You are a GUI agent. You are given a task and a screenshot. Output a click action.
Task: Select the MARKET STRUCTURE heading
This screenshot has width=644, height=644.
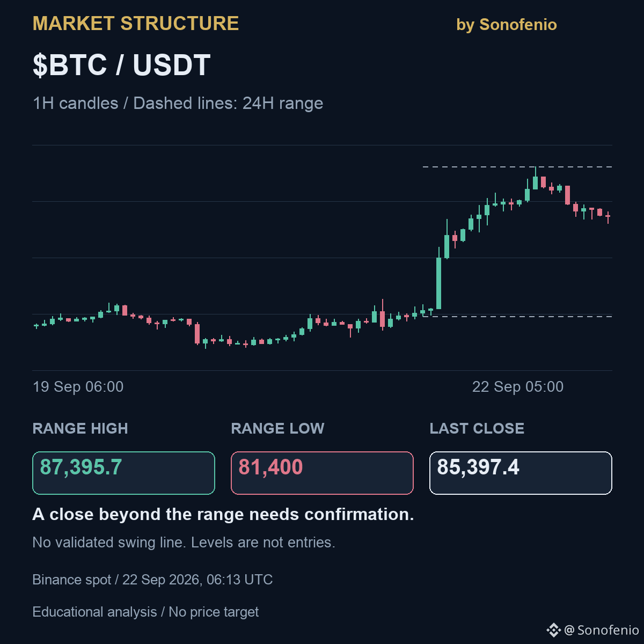pyautogui.click(x=136, y=24)
